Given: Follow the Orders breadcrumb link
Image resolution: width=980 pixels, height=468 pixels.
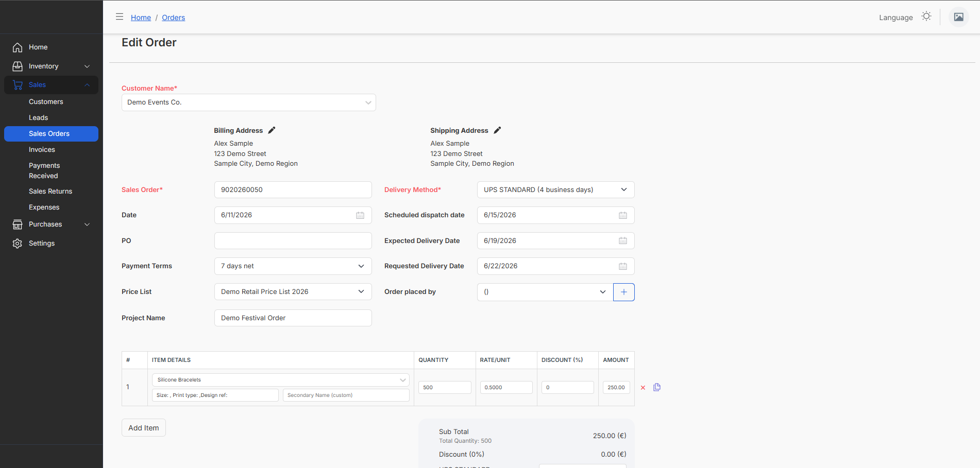Looking at the screenshot, I should (173, 18).
